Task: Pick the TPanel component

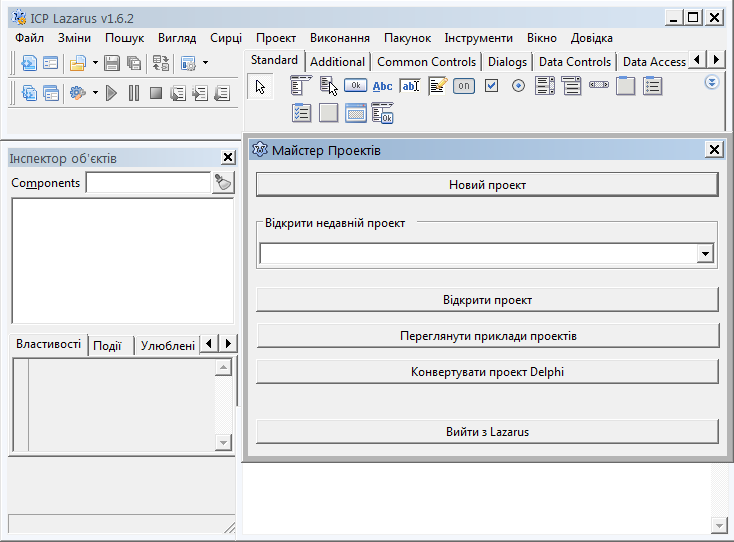Action: point(328,113)
